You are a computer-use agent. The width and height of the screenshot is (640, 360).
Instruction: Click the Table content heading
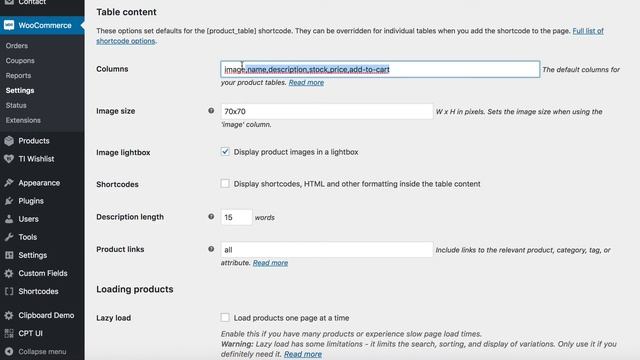click(127, 12)
